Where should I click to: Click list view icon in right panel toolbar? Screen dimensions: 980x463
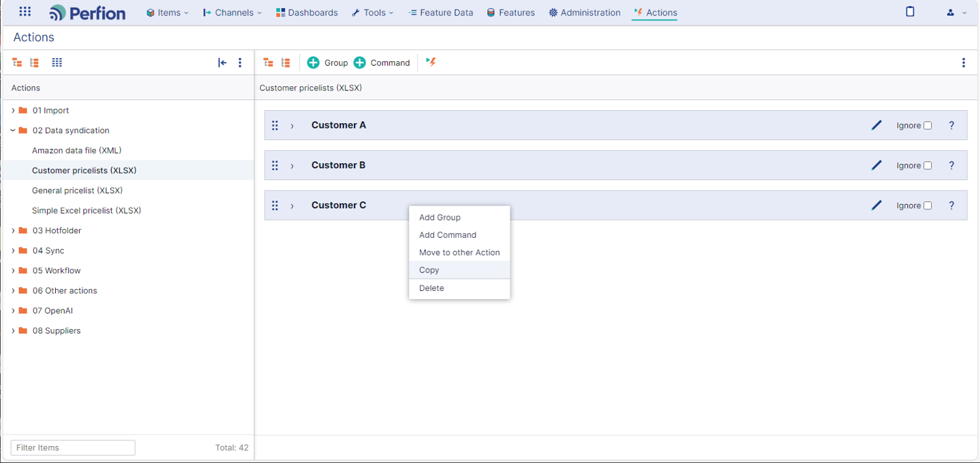286,63
